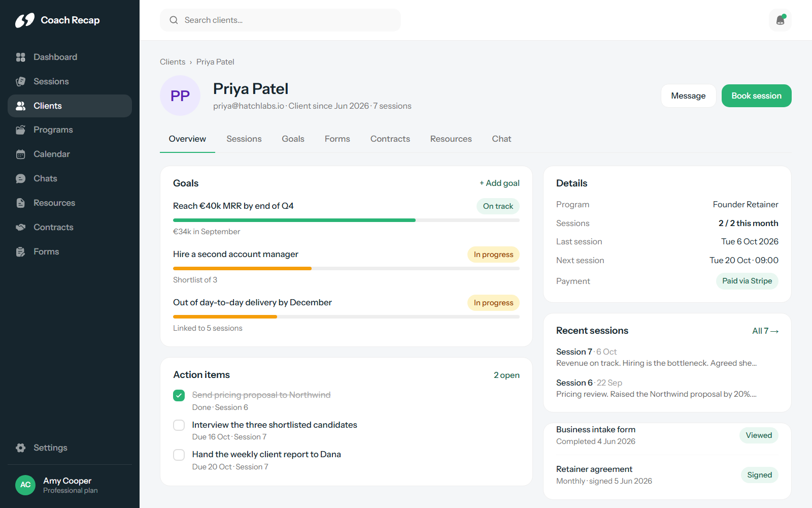Image resolution: width=812 pixels, height=508 pixels.
Task: Click the Add goal link
Action: click(499, 183)
